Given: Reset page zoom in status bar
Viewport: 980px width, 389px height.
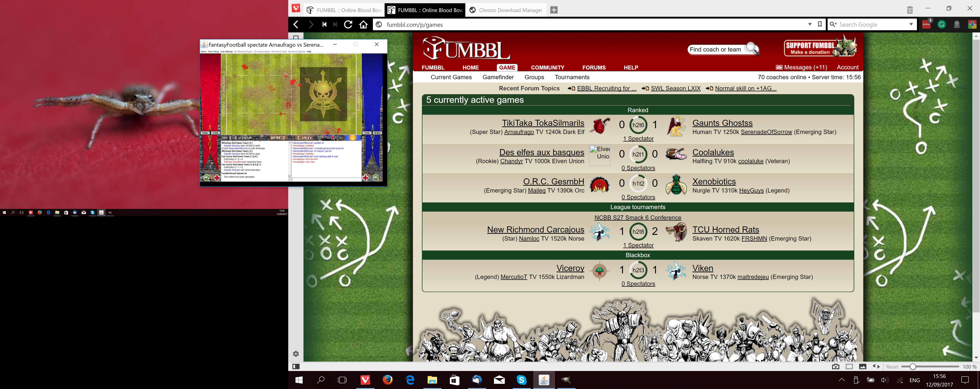Looking at the screenshot, I should (x=892, y=367).
